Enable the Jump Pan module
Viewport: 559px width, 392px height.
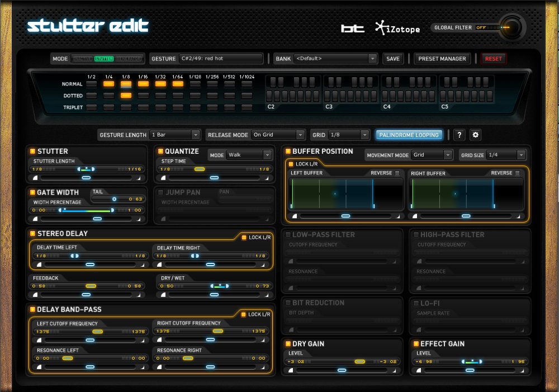point(161,192)
